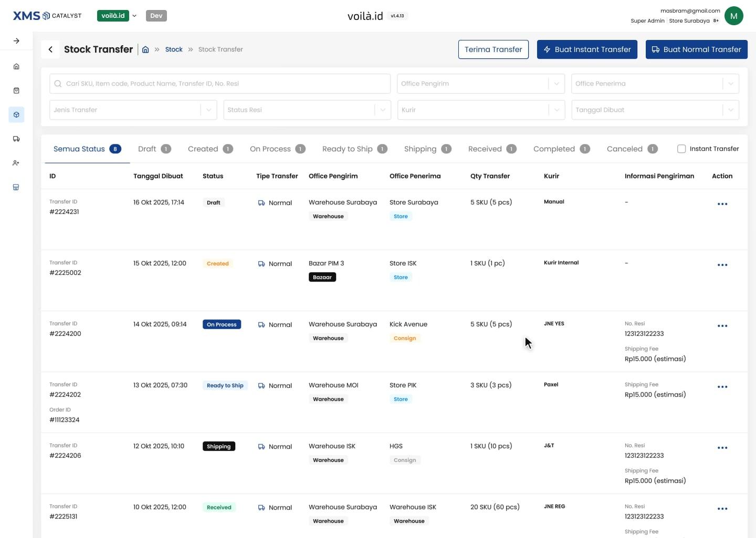Switch to the Draft tab
This screenshot has width=756, height=538.
tap(154, 149)
